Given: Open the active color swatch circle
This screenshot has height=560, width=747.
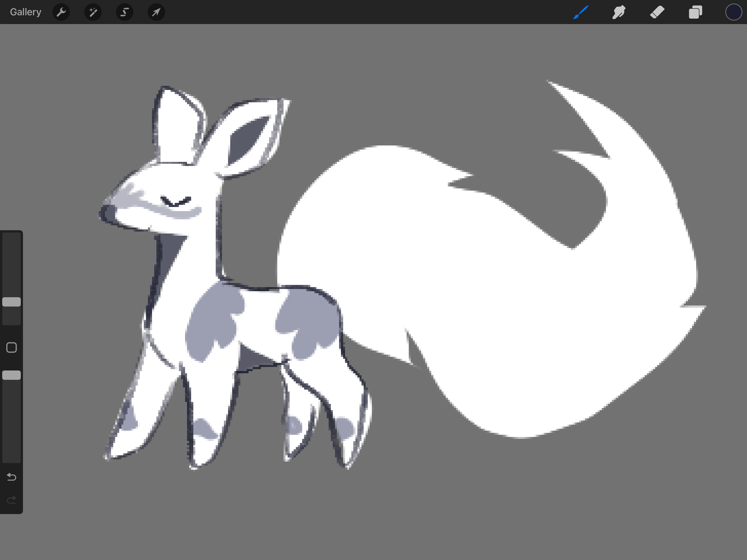Looking at the screenshot, I should 734,12.
